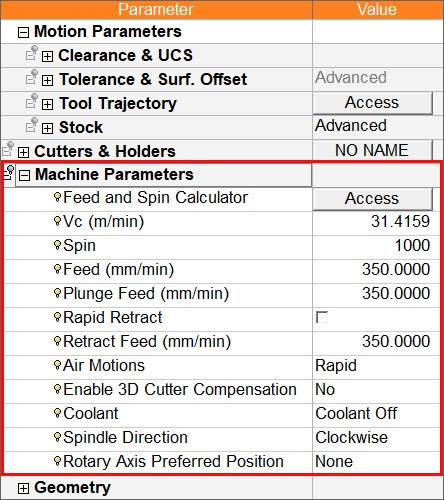Collapse the Machine Parameters group
The image size is (444, 500).
(24, 175)
